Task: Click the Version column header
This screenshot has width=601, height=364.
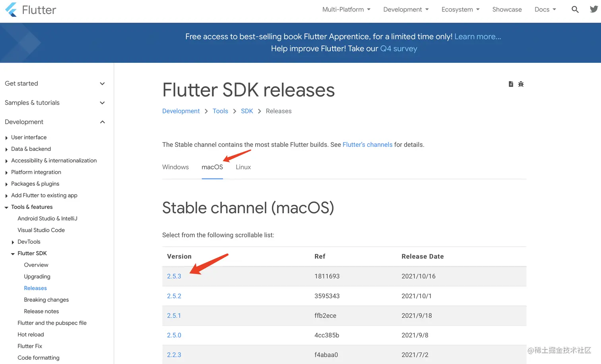Action: coord(179,256)
